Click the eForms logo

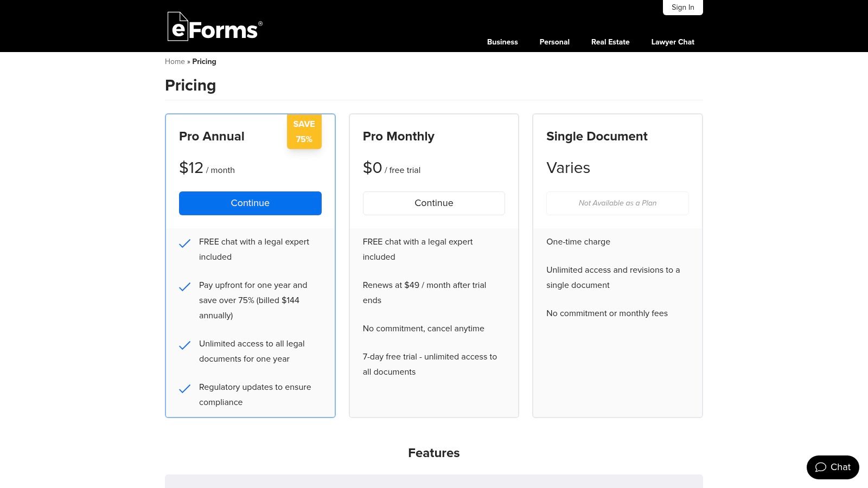[x=215, y=27]
